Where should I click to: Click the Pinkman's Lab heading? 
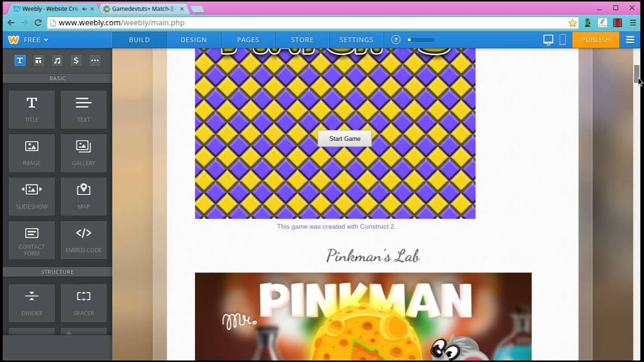point(373,256)
